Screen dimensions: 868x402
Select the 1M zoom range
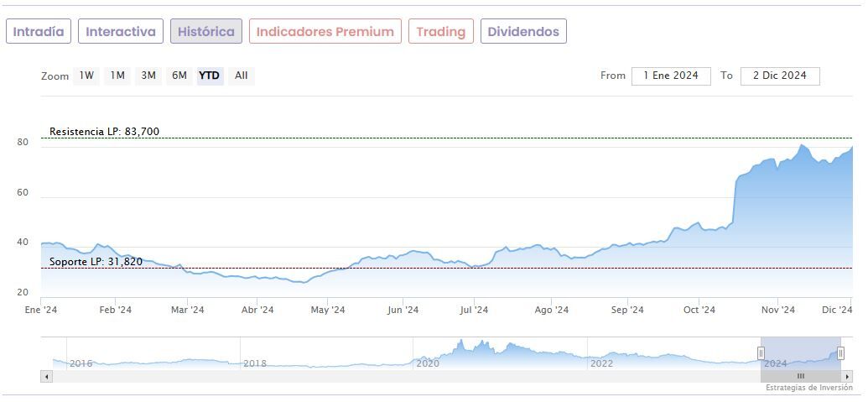pyautogui.click(x=117, y=76)
